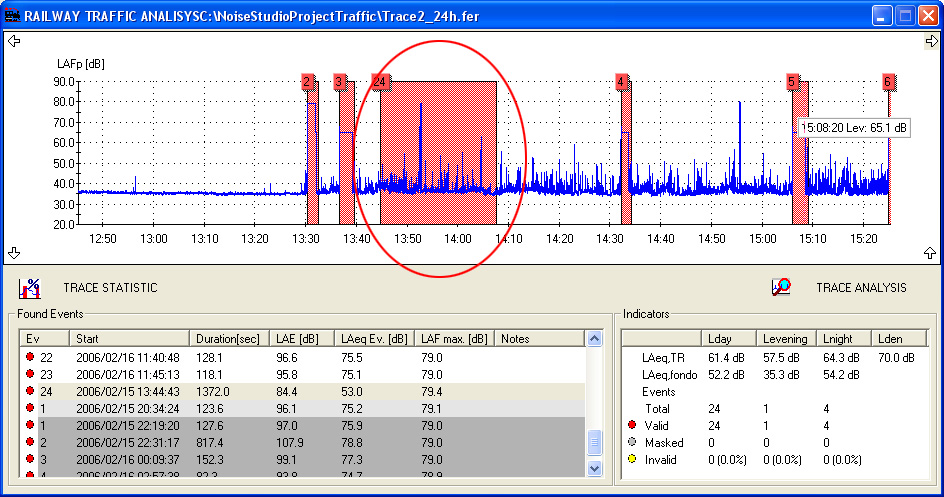Click the LAF max. [dB] column header
Image resolution: width=944 pixels, height=497 pixels.
(x=454, y=339)
